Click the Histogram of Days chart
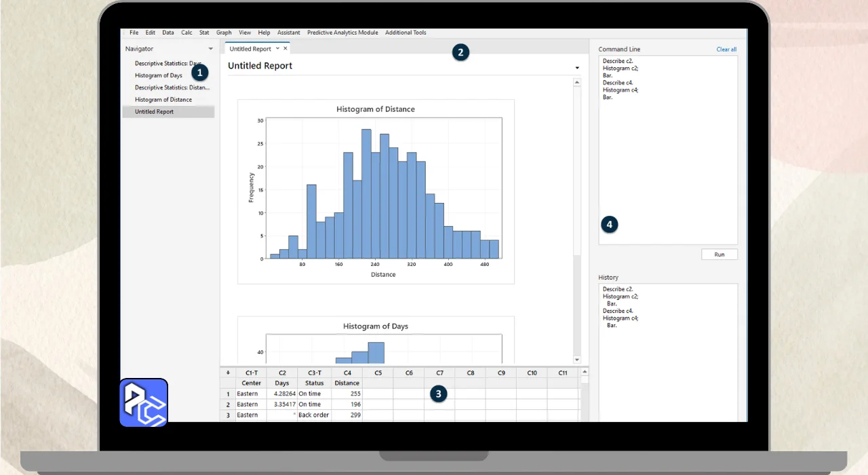The image size is (868, 475). [376, 340]
